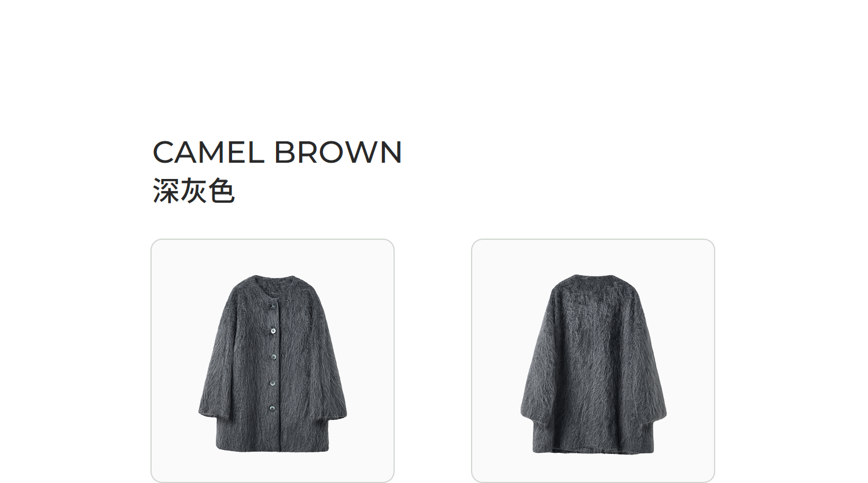
Task: Click the CAMEL BROWN heading text
Action: point(277,152)
